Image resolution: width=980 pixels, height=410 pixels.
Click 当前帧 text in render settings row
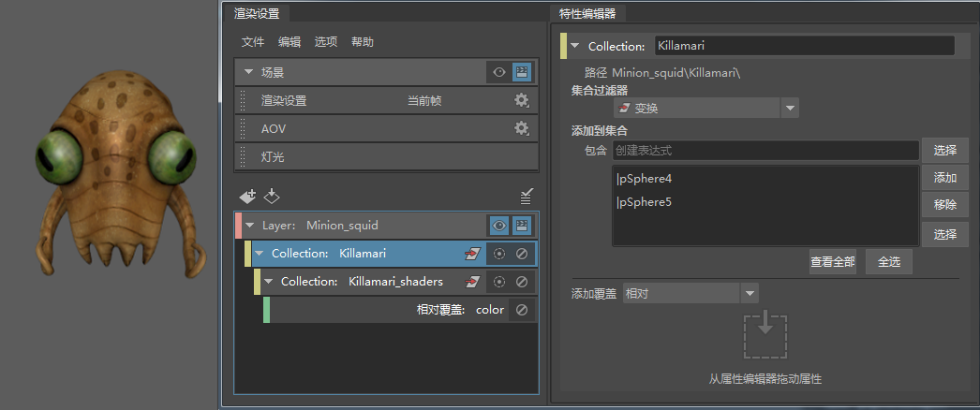(424, 100)
